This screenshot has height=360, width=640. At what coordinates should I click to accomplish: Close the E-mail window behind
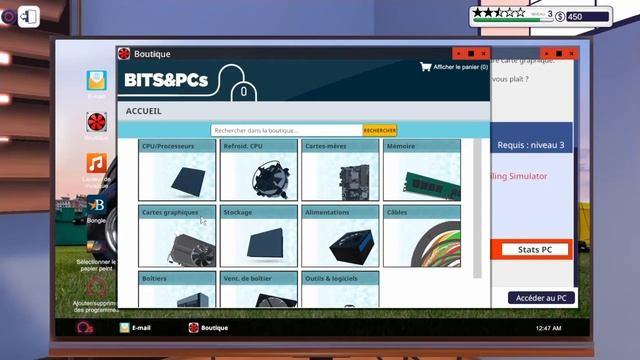point(571,53)
